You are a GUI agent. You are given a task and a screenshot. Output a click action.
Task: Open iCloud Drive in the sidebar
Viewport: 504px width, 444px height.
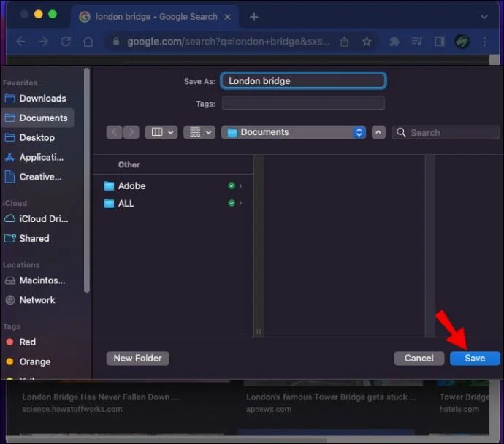coord(42,218)
